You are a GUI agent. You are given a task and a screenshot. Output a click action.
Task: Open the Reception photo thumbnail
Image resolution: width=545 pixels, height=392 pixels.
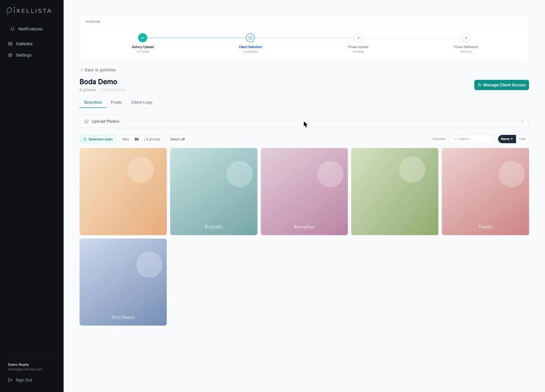click(x=304, y=192)
